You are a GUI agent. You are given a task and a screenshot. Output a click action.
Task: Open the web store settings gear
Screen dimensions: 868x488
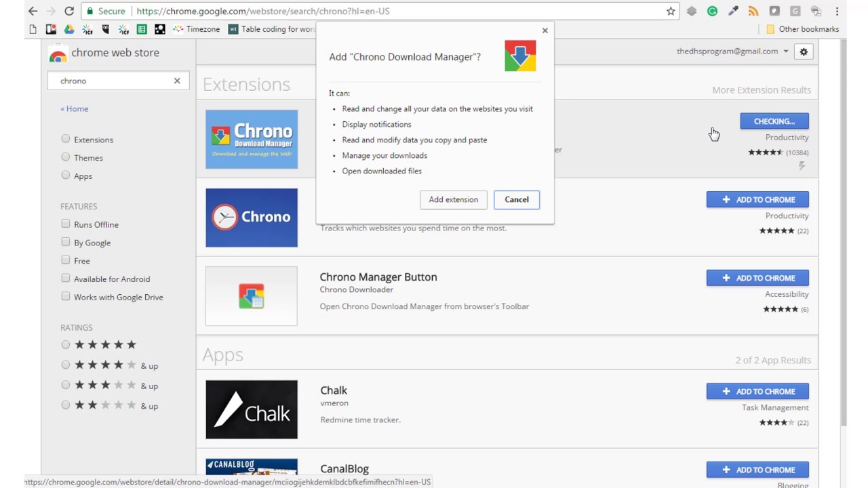(804, 52)
